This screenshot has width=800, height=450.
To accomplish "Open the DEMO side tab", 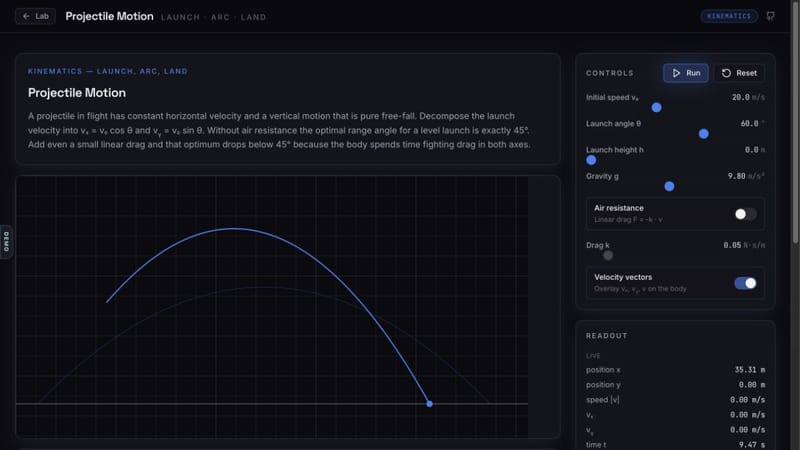I will coord(6,242).
